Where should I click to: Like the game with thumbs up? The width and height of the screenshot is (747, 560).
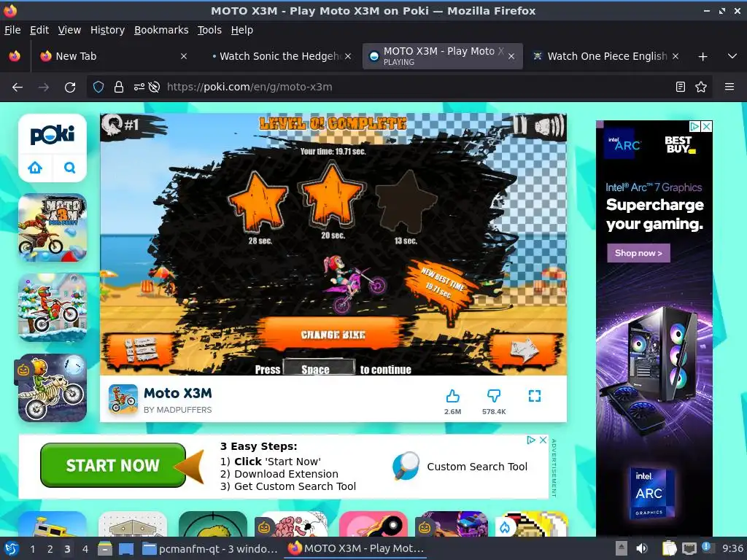pos(452,396)
